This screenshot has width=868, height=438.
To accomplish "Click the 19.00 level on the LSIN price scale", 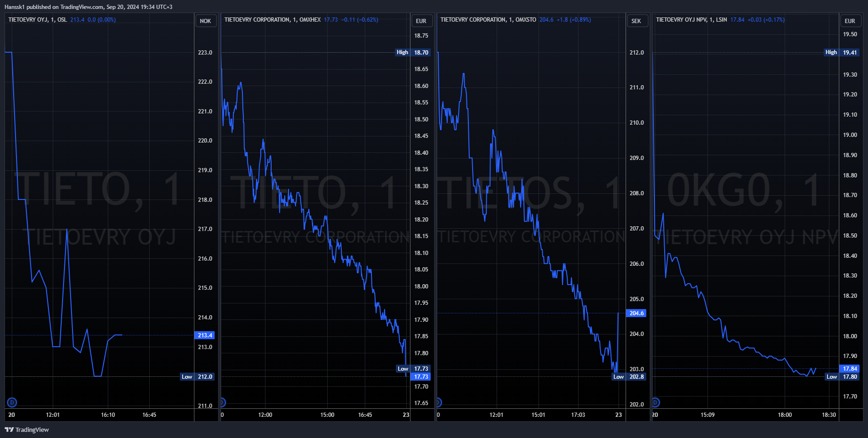I will coord(850,135).
